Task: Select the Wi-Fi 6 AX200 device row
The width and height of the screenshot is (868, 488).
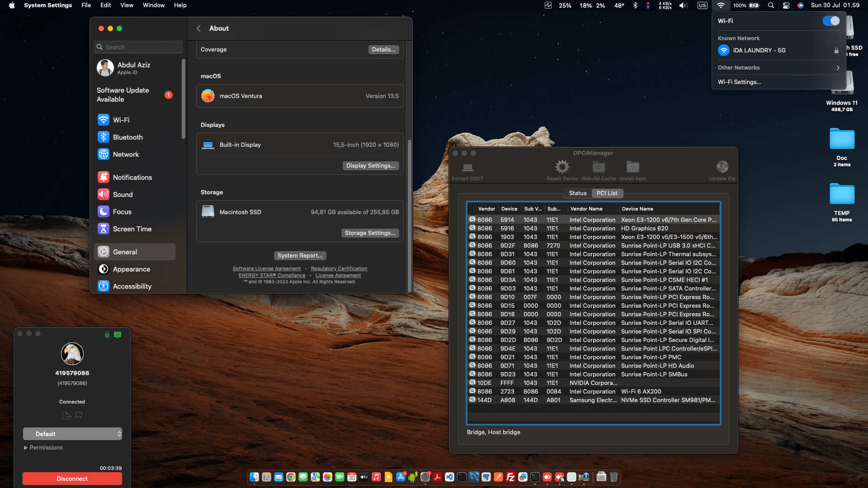Action: tap(594, 392)
